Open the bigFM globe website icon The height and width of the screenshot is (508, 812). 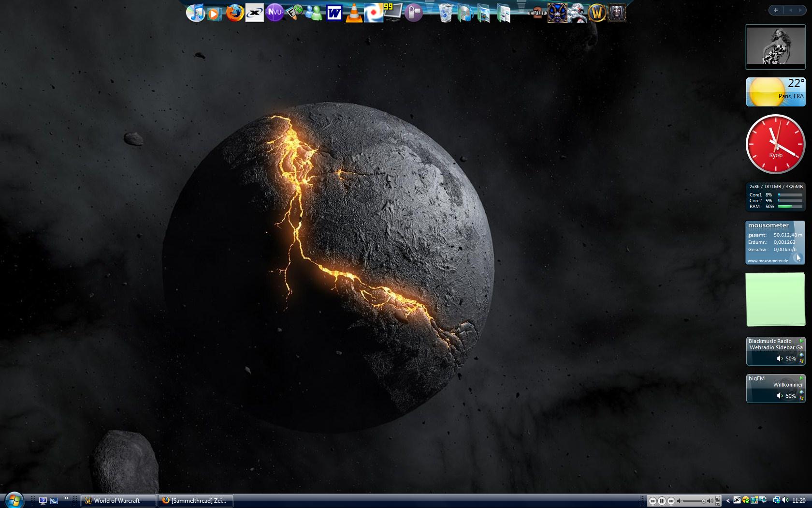point(801,393)
